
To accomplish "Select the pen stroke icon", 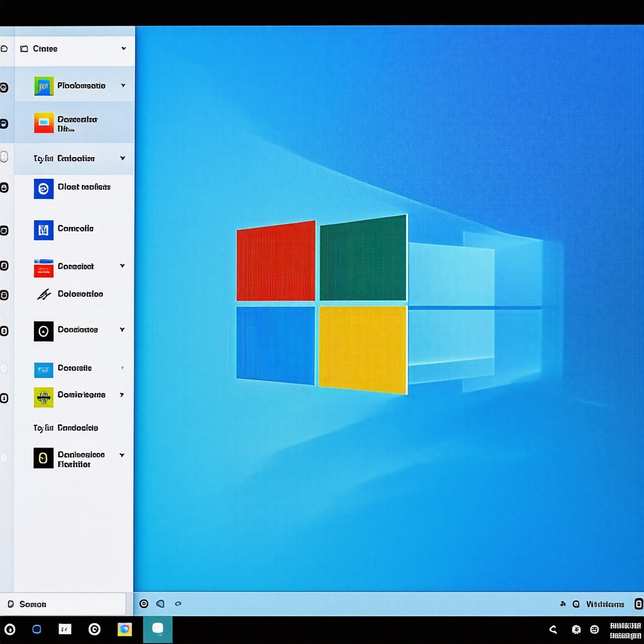I will pyautogui.click(x=43, y=294).
